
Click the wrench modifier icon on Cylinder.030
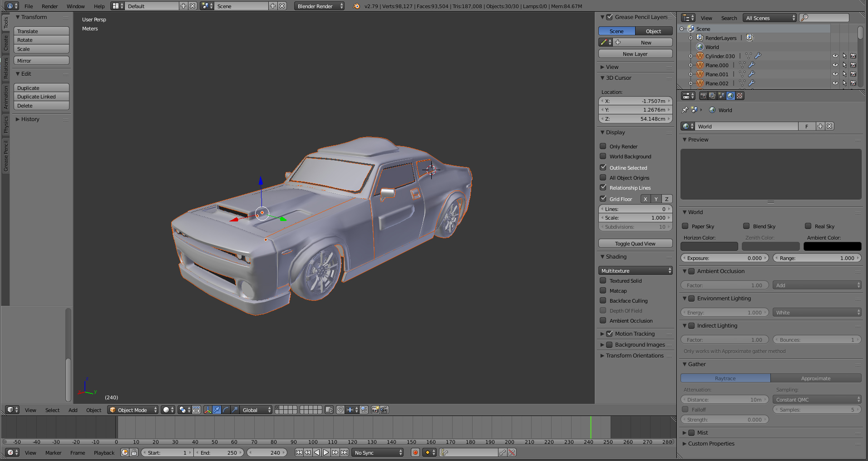[758, 56]
